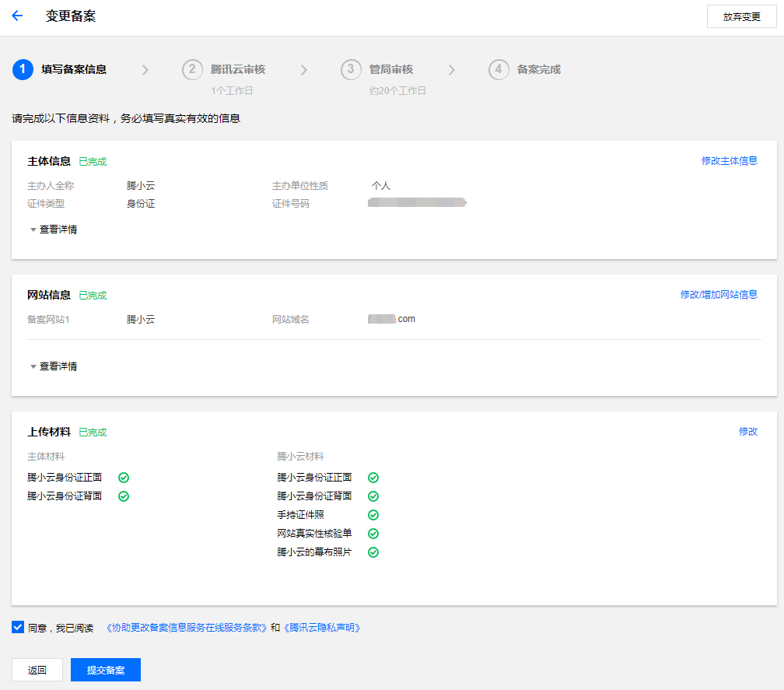The image size is (784, 690).
Task: Click the 变更备案 page title
Action: [x=71, y=16]
